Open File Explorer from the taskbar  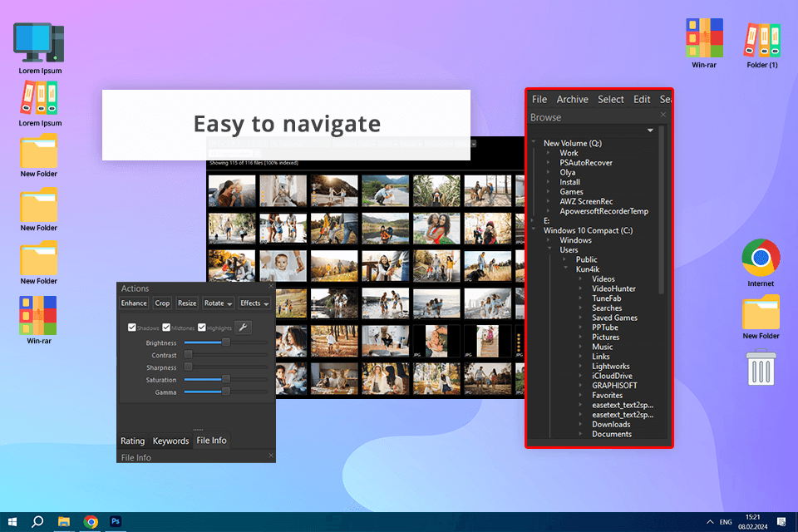[x=64, y=521]
